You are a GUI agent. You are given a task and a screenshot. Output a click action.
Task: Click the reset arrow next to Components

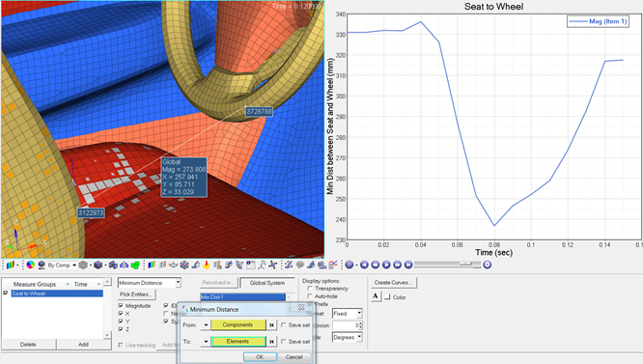271,325
